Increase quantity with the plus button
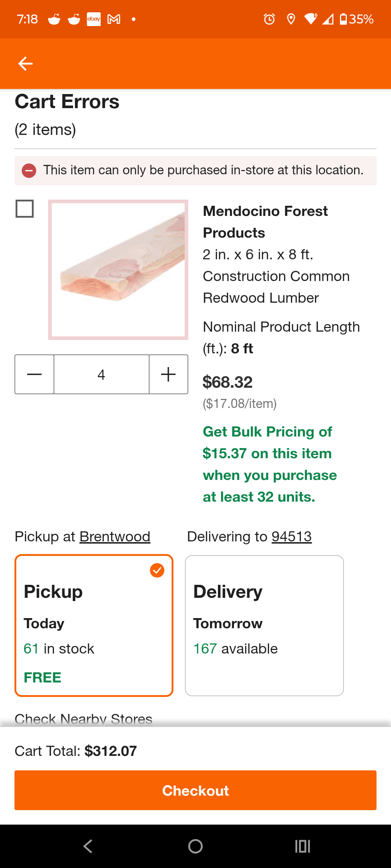391x868 pixels. pos(168,374)
